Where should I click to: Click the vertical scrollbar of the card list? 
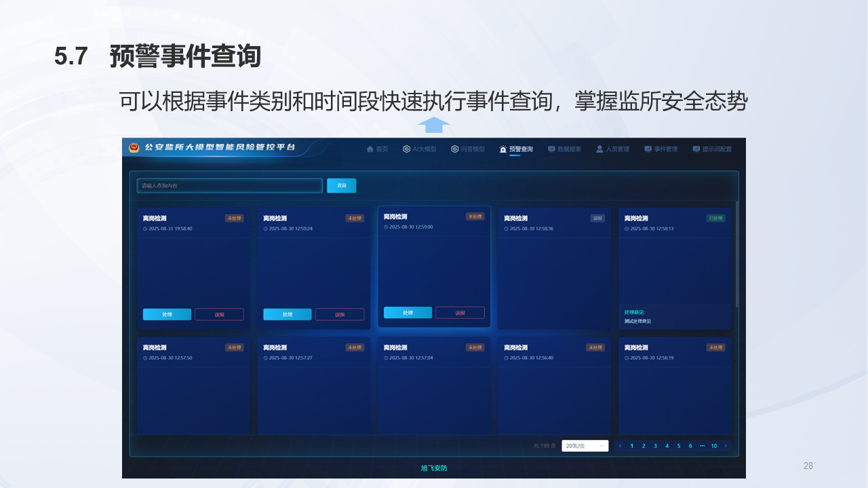tap(737, 254)
